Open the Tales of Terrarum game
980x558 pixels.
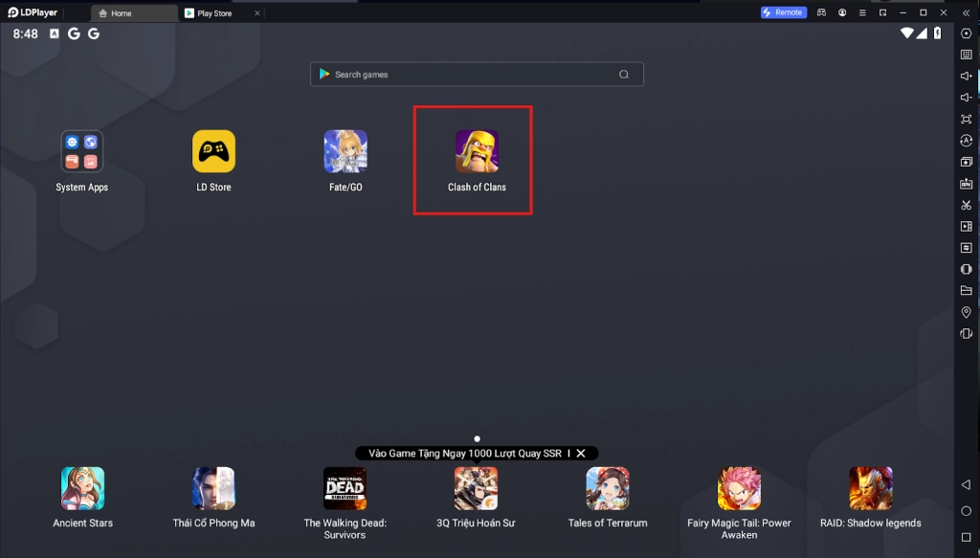(x=608, y=488)
